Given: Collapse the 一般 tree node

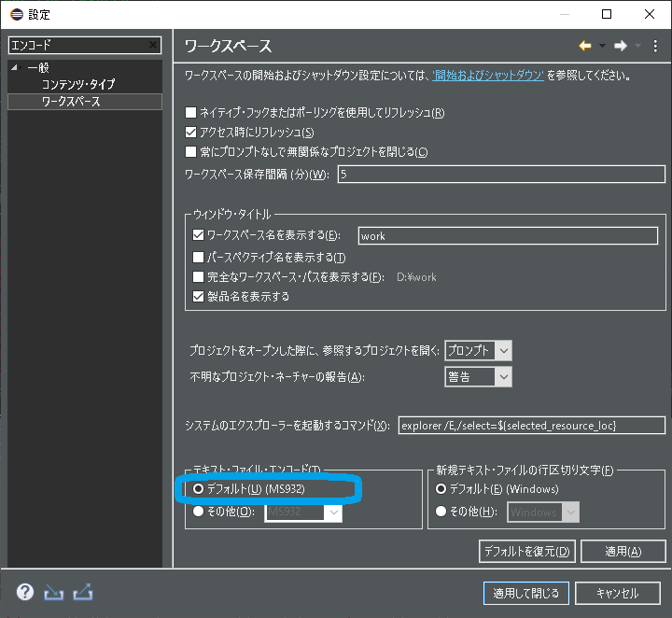Looking at the screenshot, I should click(15, 67).
